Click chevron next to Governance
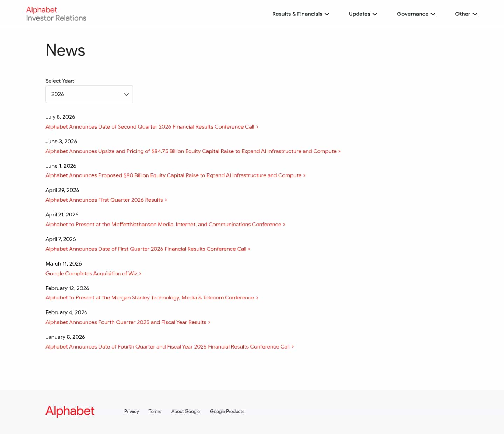The width and height of the screenshot is (504, 434). click(433, 14)
